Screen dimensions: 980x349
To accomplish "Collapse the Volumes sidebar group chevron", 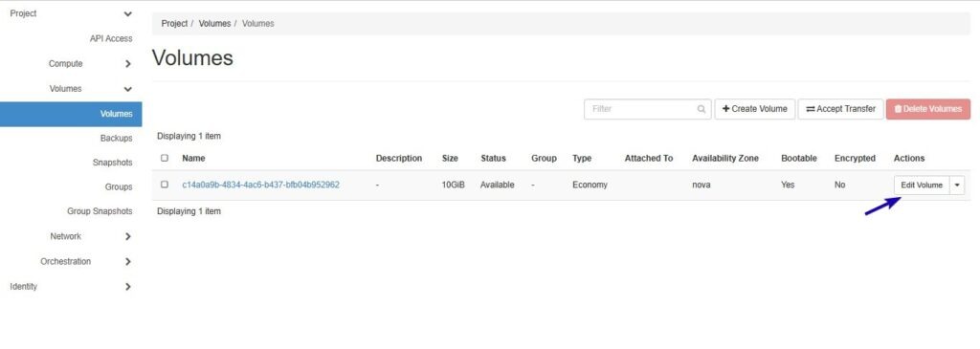I will (x=127, y=89).
